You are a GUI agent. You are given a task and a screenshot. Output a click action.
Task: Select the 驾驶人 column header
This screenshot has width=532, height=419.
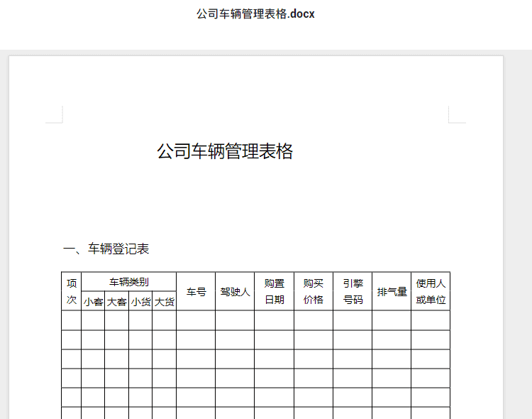pyautogui.click(x=235, y=291)
